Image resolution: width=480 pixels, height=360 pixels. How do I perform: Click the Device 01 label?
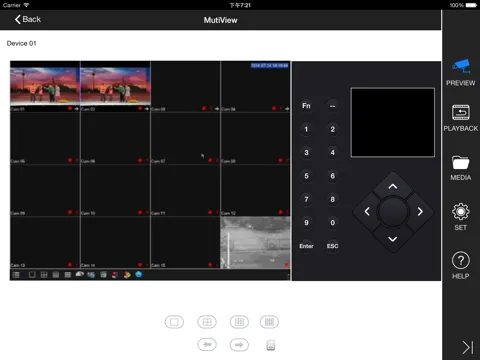(21, 43)
